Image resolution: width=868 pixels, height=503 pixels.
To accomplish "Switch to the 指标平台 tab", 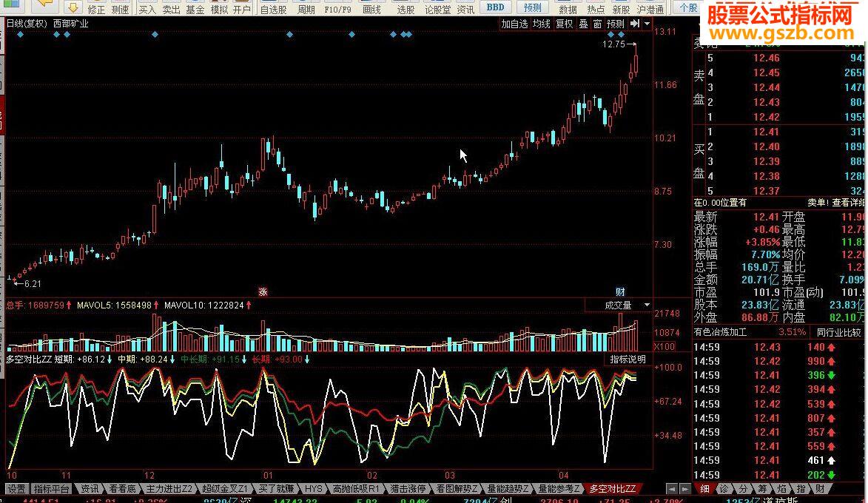I will [x=52, y=489].
